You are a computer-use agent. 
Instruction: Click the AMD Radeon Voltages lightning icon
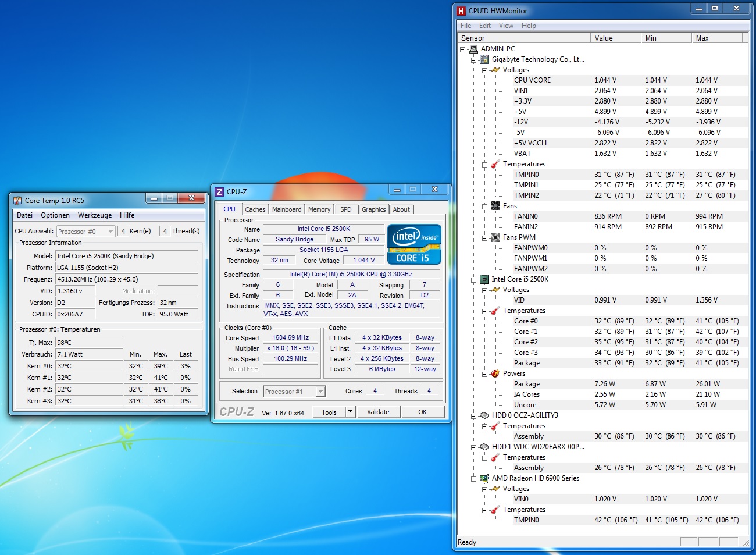click(x=495, y=489)
